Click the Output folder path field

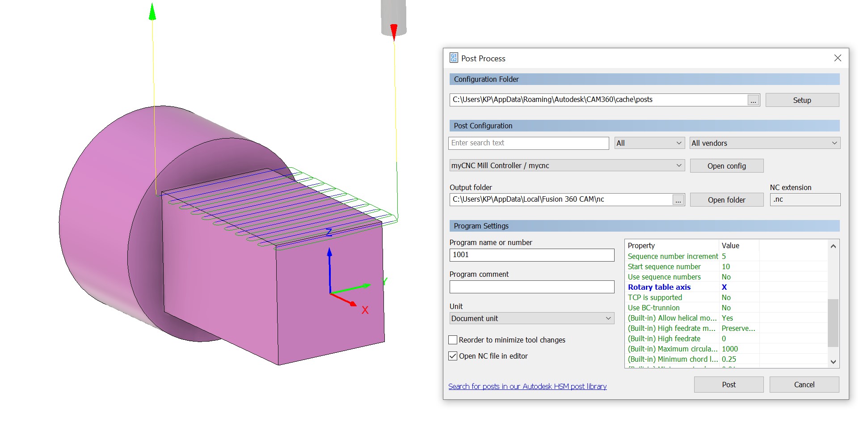pos(561,199)
